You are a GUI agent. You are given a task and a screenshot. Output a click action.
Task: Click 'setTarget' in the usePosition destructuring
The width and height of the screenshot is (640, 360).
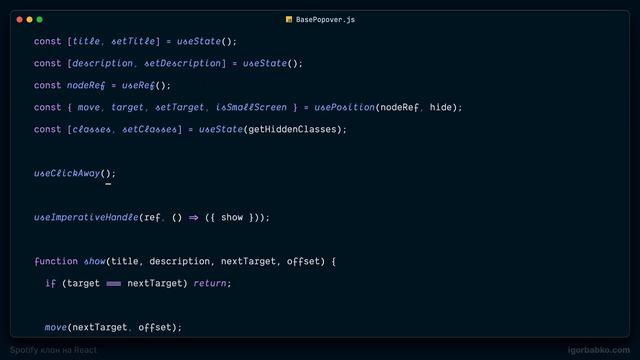[x=180, y=107]
